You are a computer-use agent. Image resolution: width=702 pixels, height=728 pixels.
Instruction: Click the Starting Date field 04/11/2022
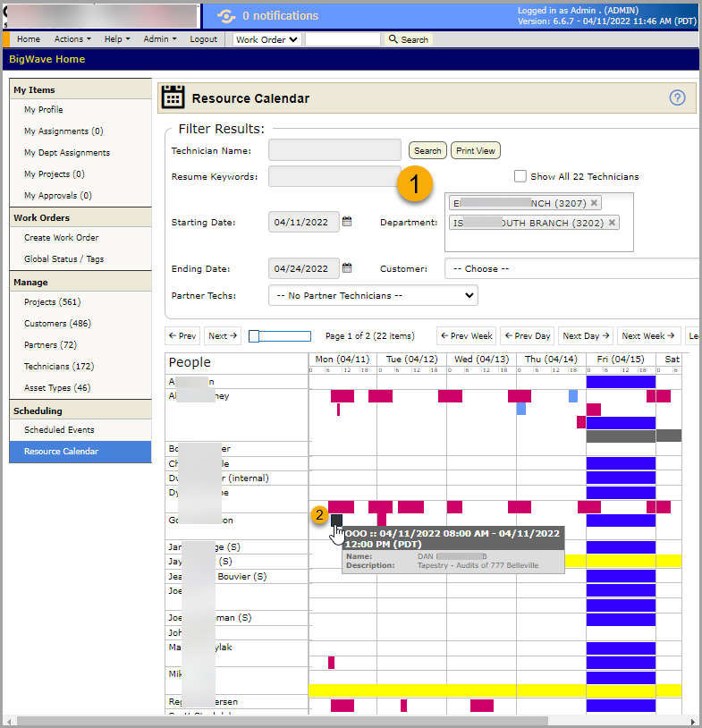(304, 222)
